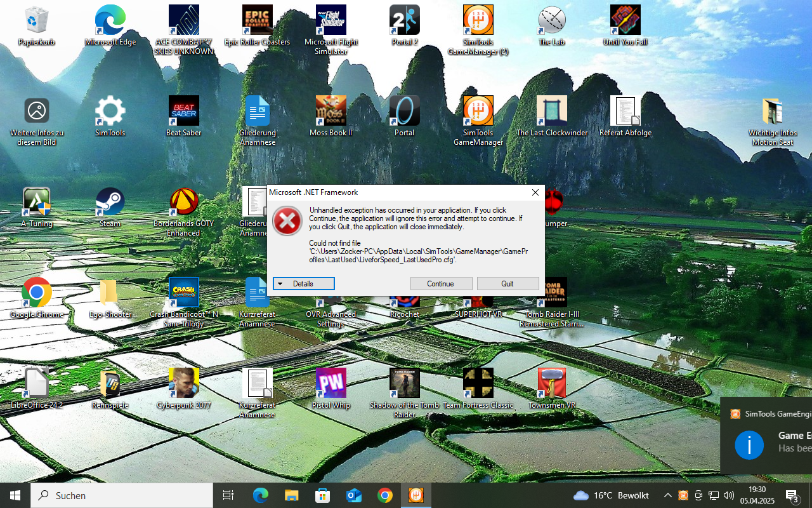Select the Microsoft Flight Simulator shortcut
The height and width of the screenshot is (508, 812).
(x=331, y=30)
